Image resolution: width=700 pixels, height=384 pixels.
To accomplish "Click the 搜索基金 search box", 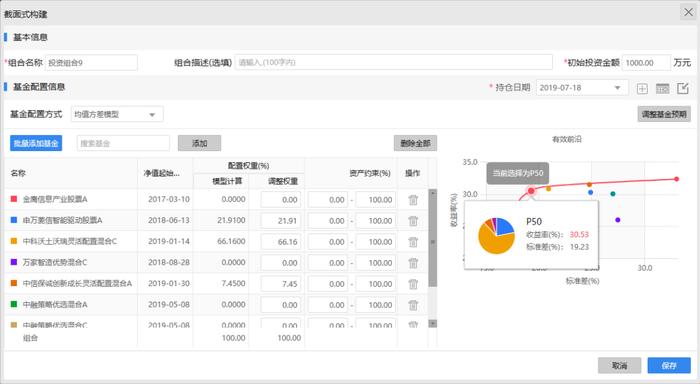I will pos(123,143).
